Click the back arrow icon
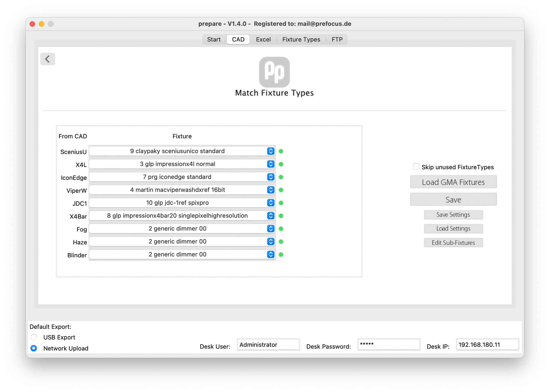 pos(48,59)
